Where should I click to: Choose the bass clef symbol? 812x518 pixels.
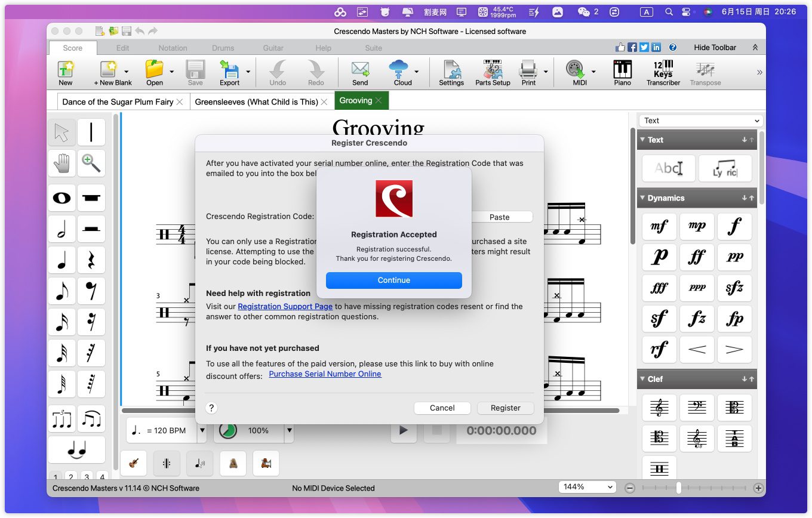697,408
